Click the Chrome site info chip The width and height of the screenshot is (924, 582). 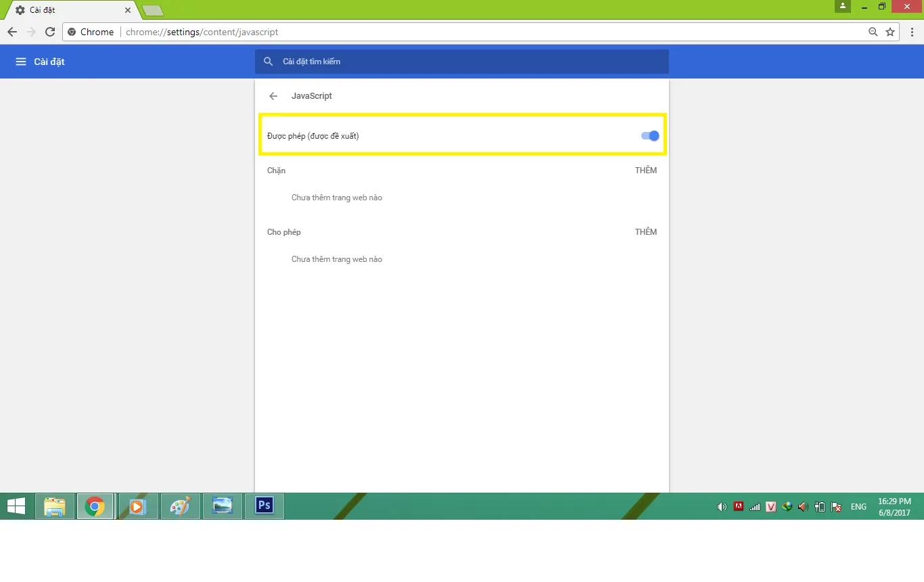(x=91, y=32)
